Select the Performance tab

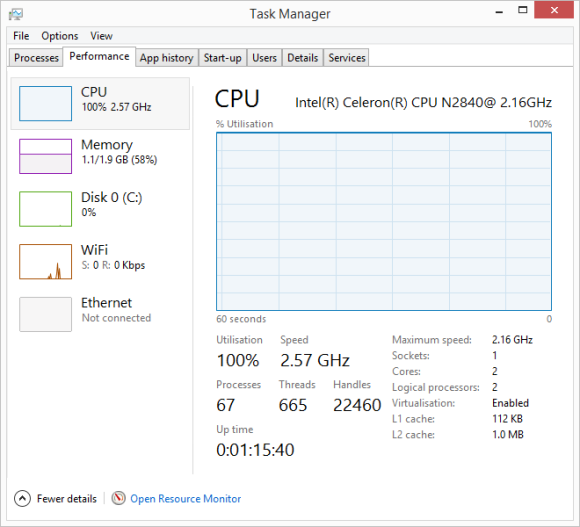99,57
